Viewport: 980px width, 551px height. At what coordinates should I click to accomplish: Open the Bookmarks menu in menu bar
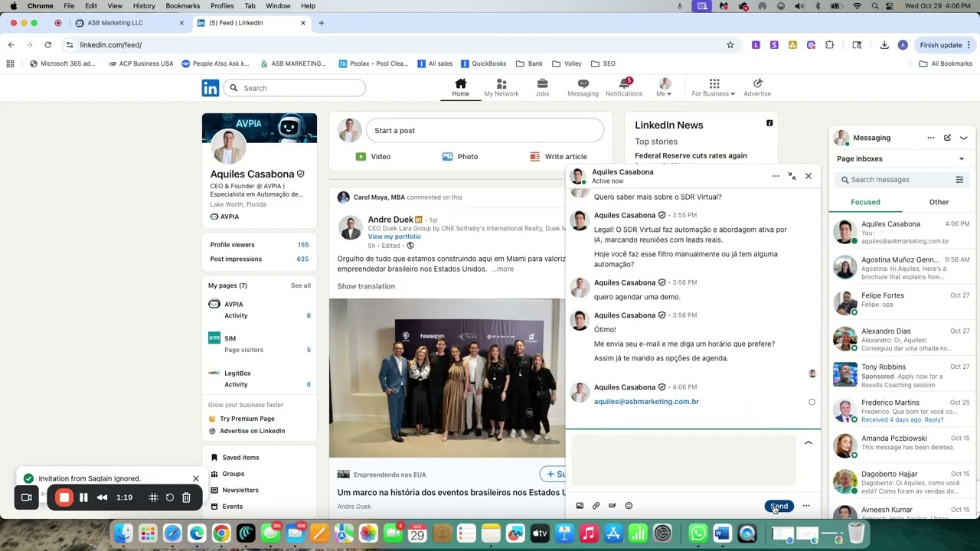tap(182, 6)
